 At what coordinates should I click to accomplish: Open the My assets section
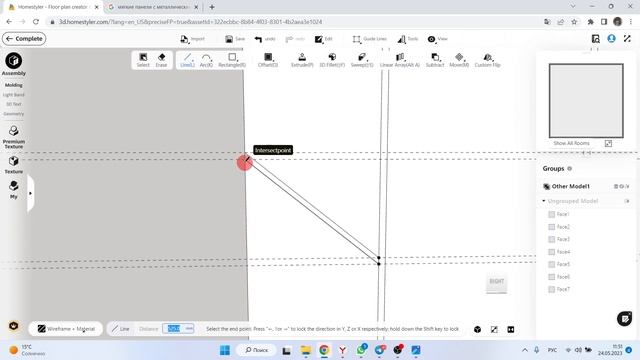tap(13, 190)
